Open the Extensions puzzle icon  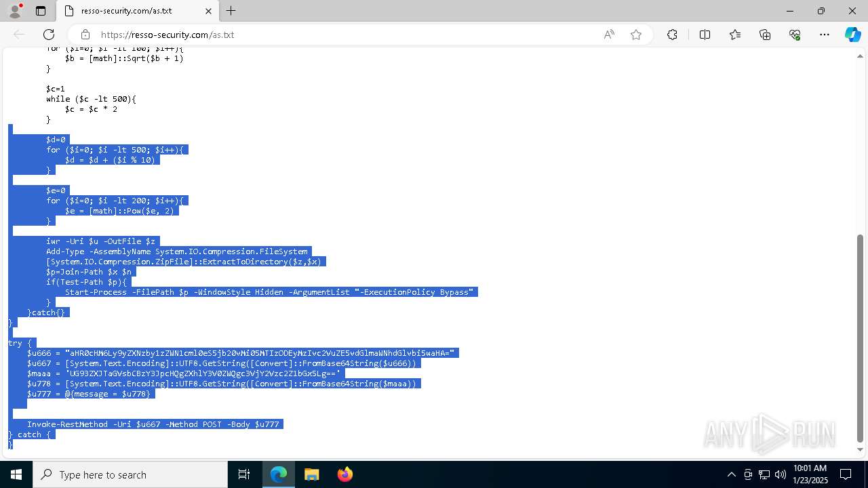click(x=672, y=35)
